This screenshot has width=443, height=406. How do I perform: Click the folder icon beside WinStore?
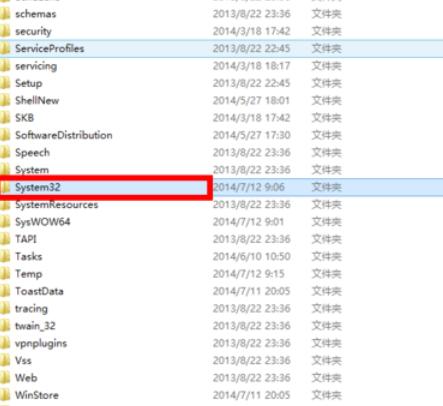pos(5,395)
